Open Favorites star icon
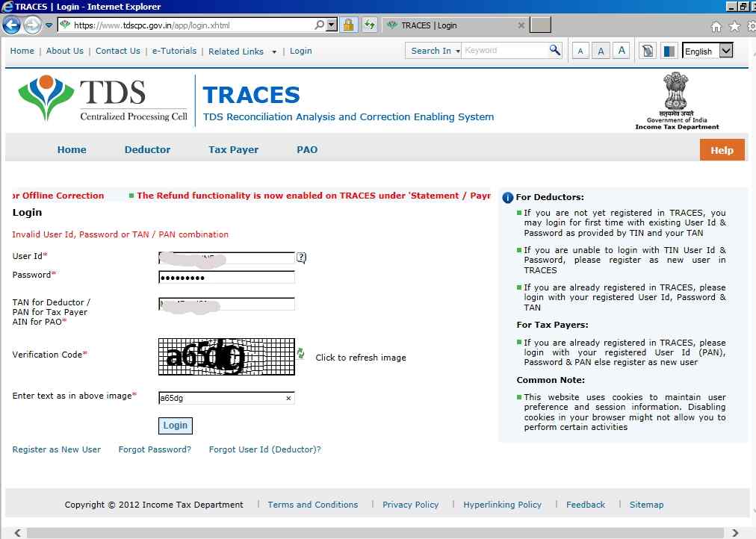 [x=734, y=26]
